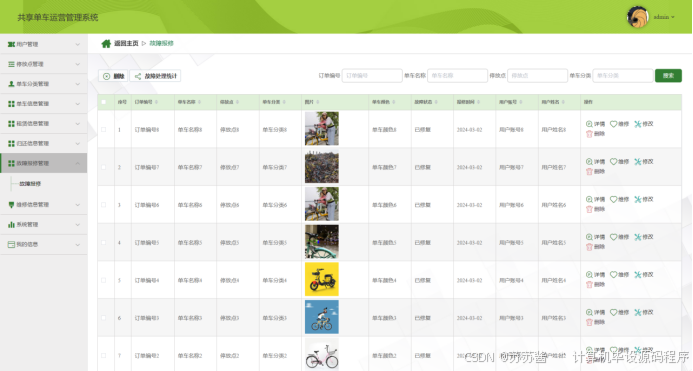Expand the 单车信息管理 chevron in sidebar
The height and width of the screenshot is (371, 693).
[x=78, y=104]
